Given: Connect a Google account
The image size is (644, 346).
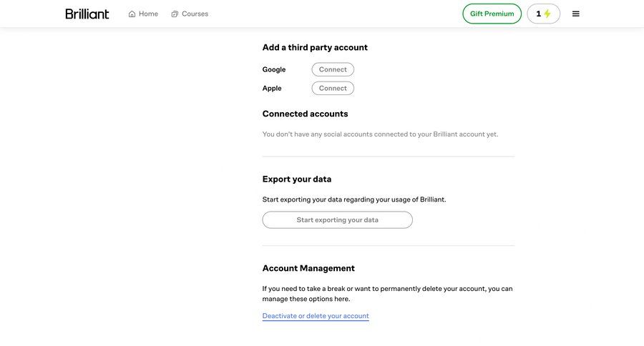Looking at the screenshot, I should click(x=333, y=69).
